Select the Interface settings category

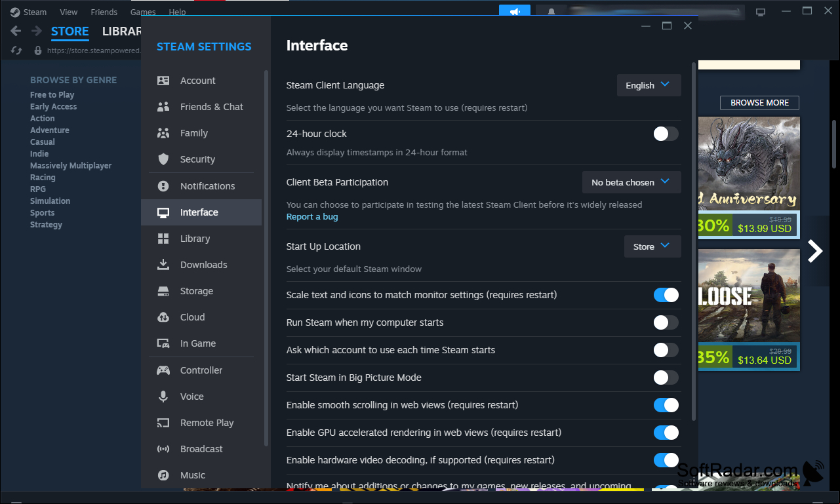(201, 212)
